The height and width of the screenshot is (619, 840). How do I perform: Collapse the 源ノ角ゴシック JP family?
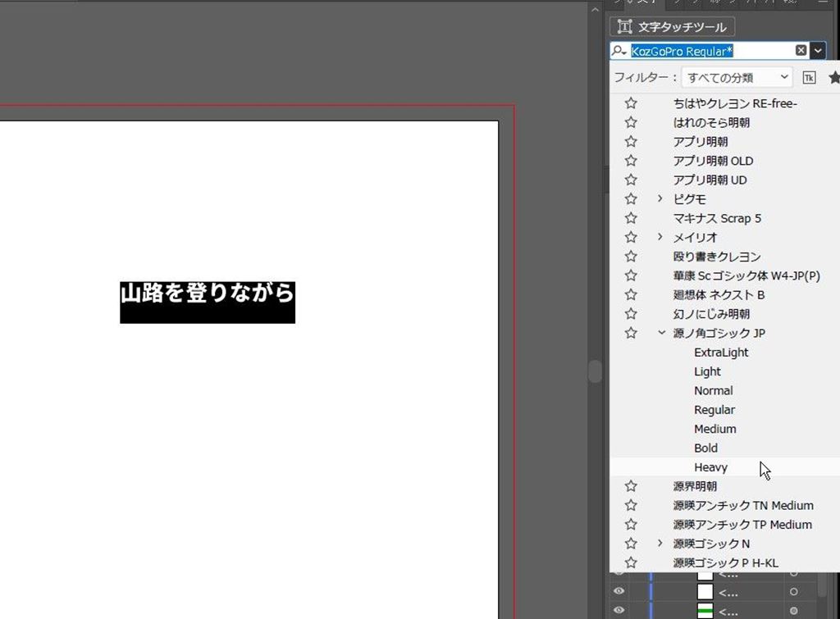point(662,333)
